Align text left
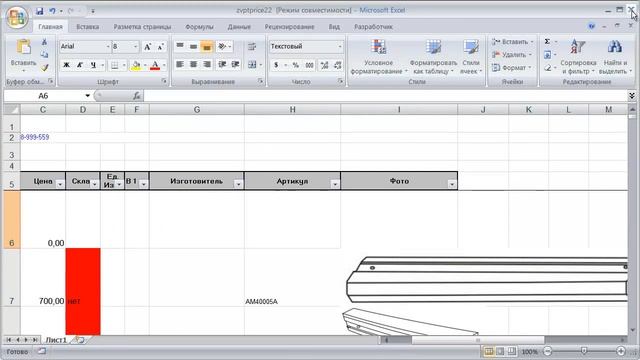Screen dimensions: 640x360 click(180, 64)
